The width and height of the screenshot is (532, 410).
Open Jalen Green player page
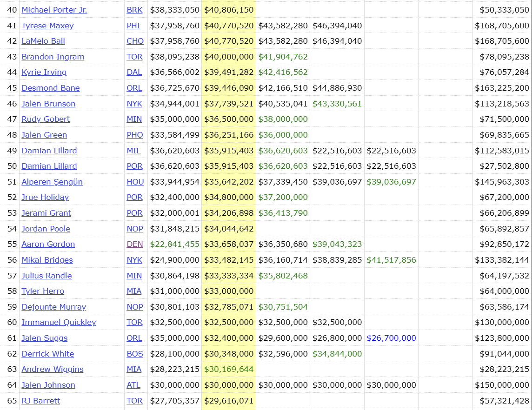click(44, 135)
